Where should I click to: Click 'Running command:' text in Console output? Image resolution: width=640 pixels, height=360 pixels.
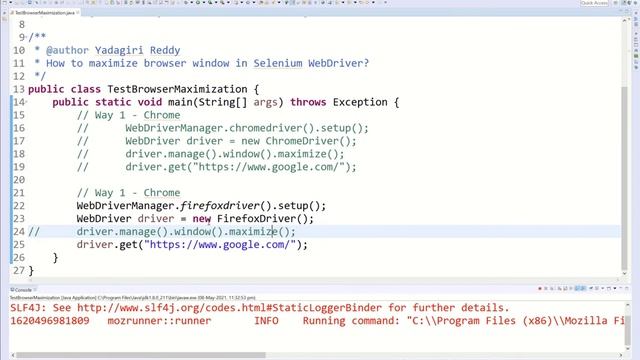[x=351, y=321]
